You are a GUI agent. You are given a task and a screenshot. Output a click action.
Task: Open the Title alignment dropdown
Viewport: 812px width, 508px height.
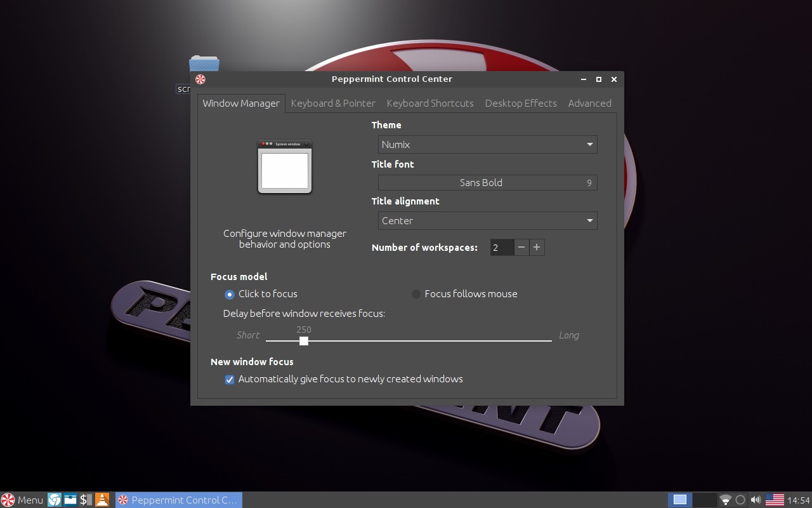click(x=487, y=220)
